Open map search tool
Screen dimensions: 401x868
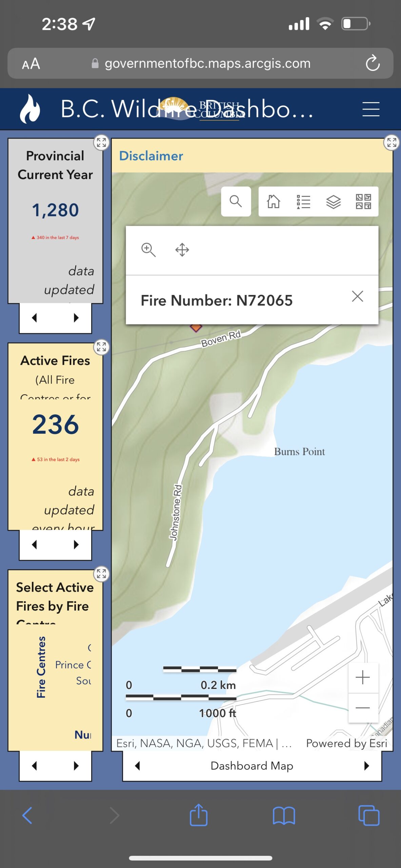[x=236, y=201]
